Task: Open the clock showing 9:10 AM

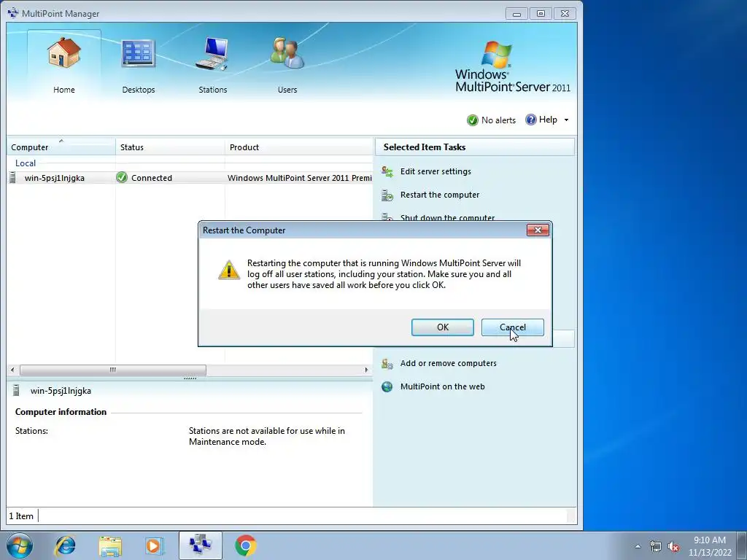Action: 710,546
